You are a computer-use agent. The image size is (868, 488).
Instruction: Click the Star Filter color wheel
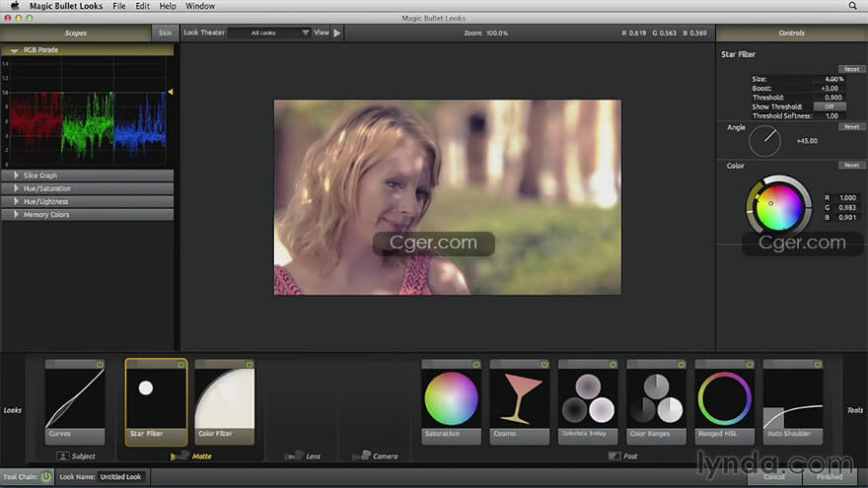[779, 208]
